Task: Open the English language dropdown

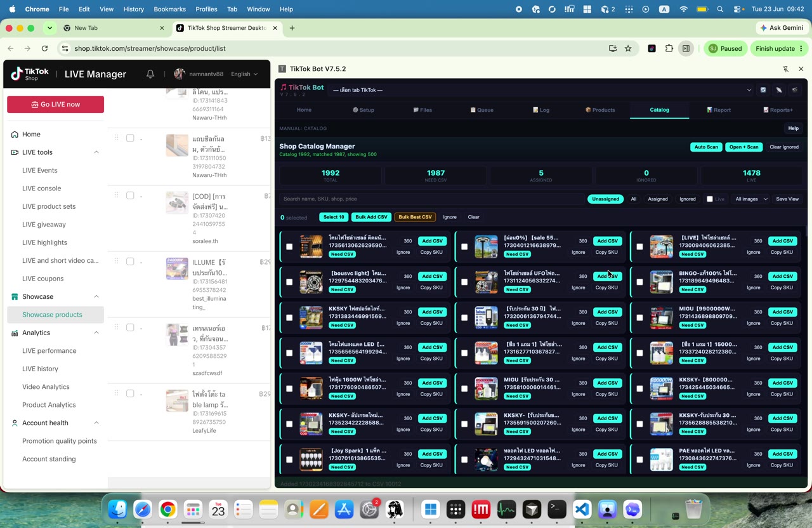Action: tap(244, 74)
